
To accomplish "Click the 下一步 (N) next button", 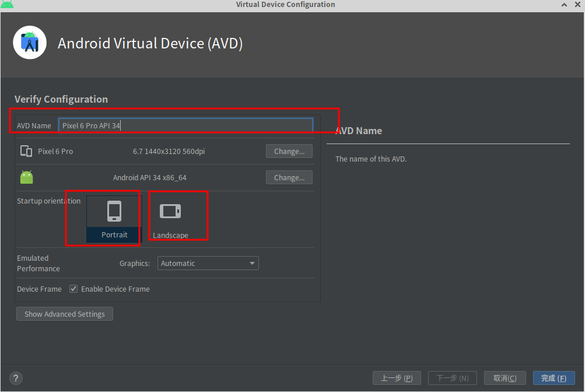I will [453, 378].
